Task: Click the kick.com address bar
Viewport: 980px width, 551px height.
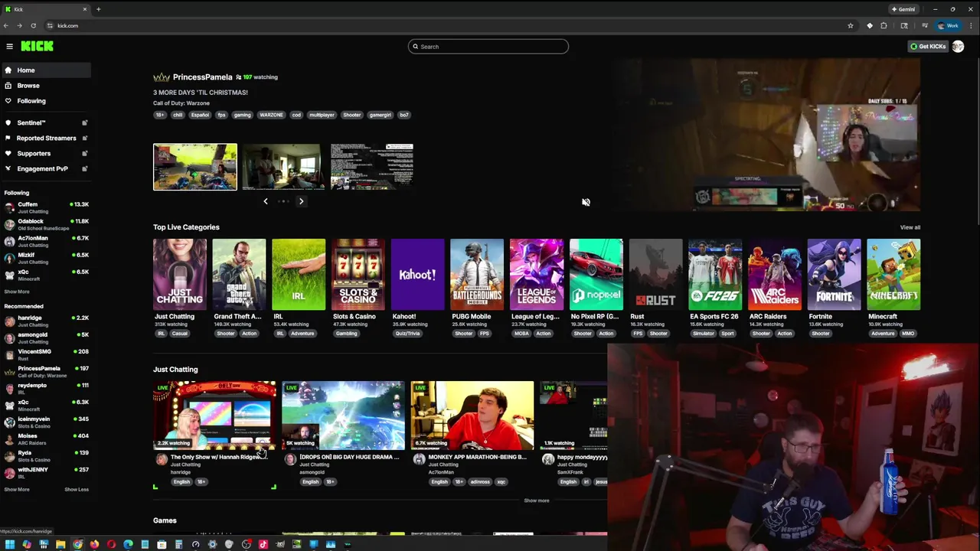Action: click(444, 25)
